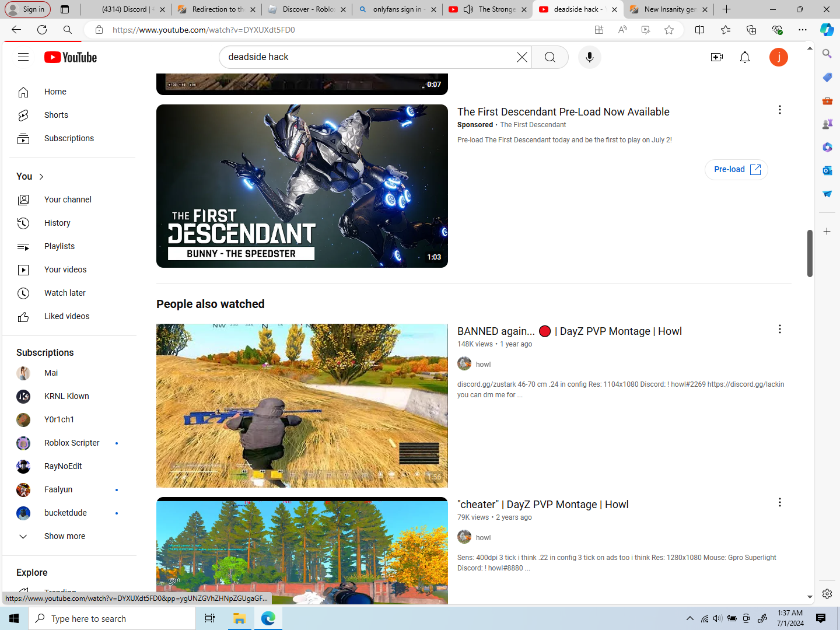Refresh the current page
840x630 pixels.
42,30
